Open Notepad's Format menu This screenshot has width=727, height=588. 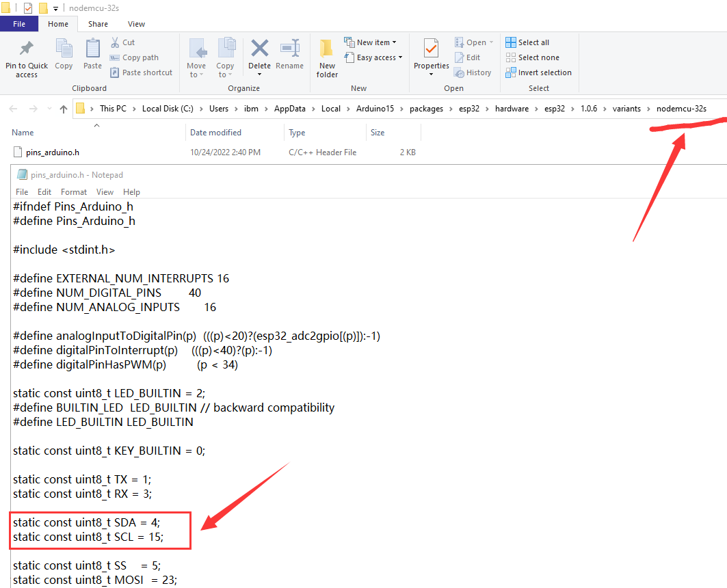[73, 192]
